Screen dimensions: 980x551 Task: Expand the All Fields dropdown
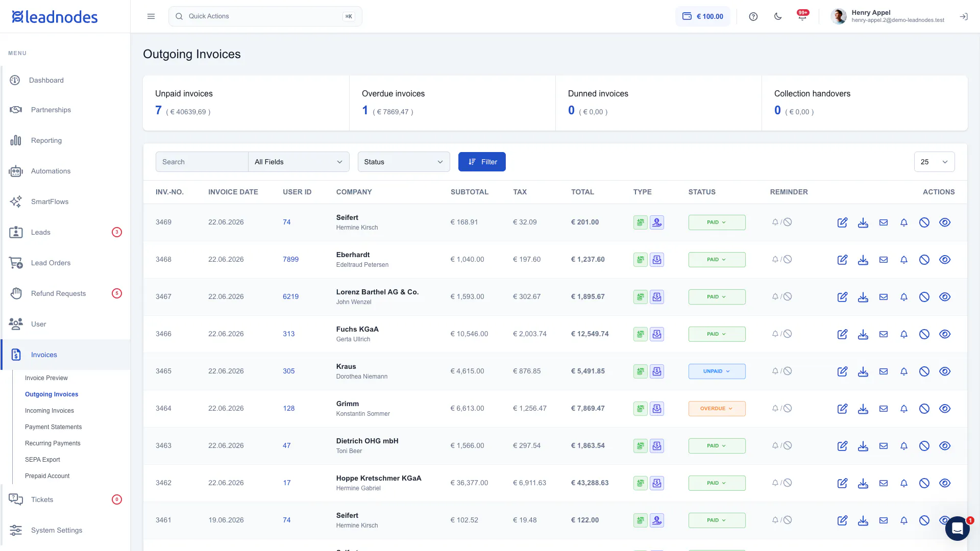coord(299,162)
